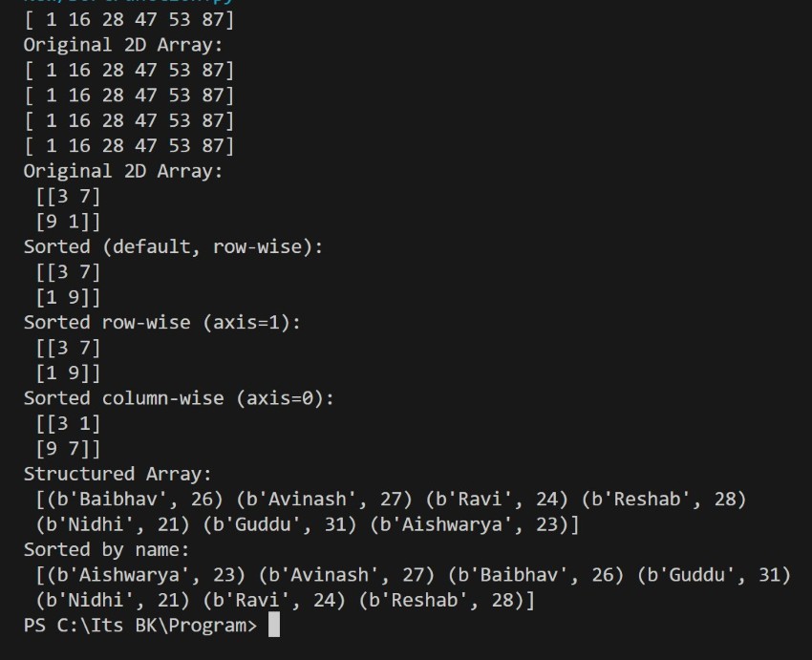Click (b'Ravi', 24) in the Structured Array output
812x660 pixels.
coord(497,500)
